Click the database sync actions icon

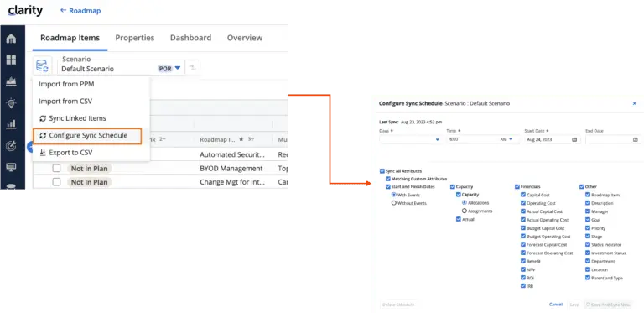pos(42,66)
